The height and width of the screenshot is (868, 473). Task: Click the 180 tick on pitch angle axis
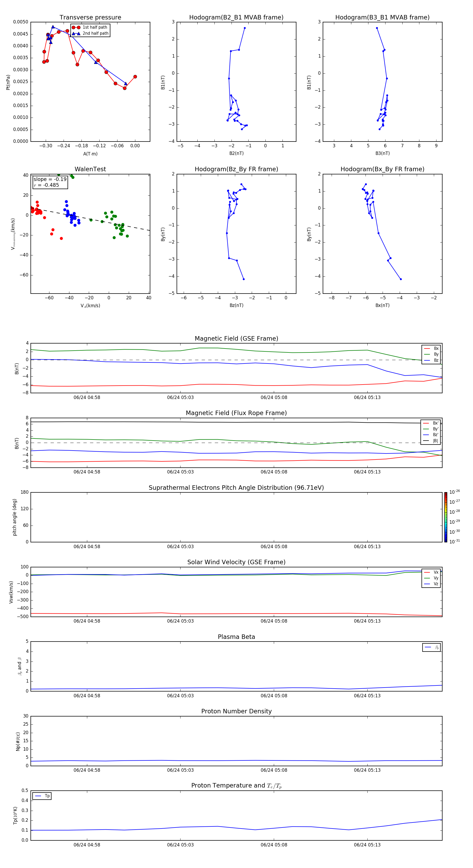pos(25,492)
